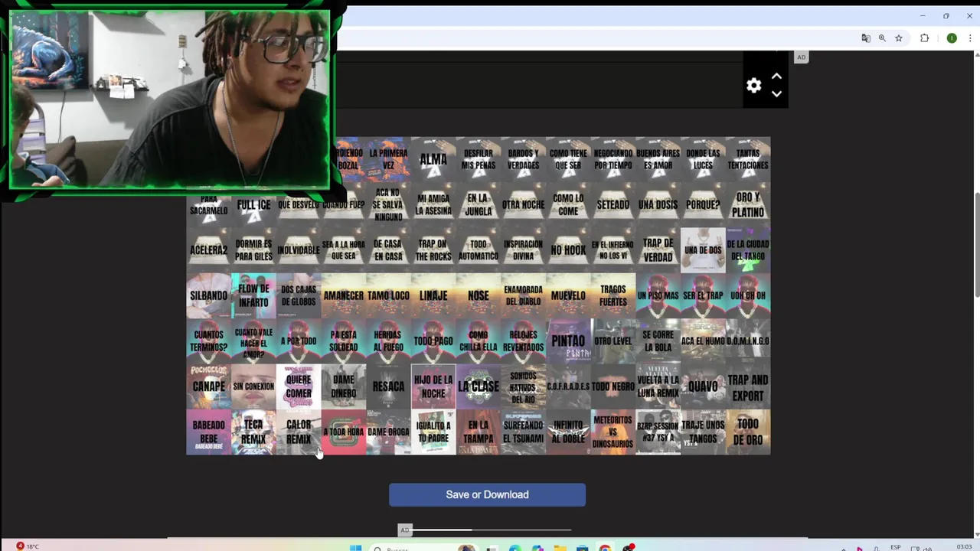Select the SILBANDO tile
Screen dimensions: 980x551
click(x=208, y=295)
